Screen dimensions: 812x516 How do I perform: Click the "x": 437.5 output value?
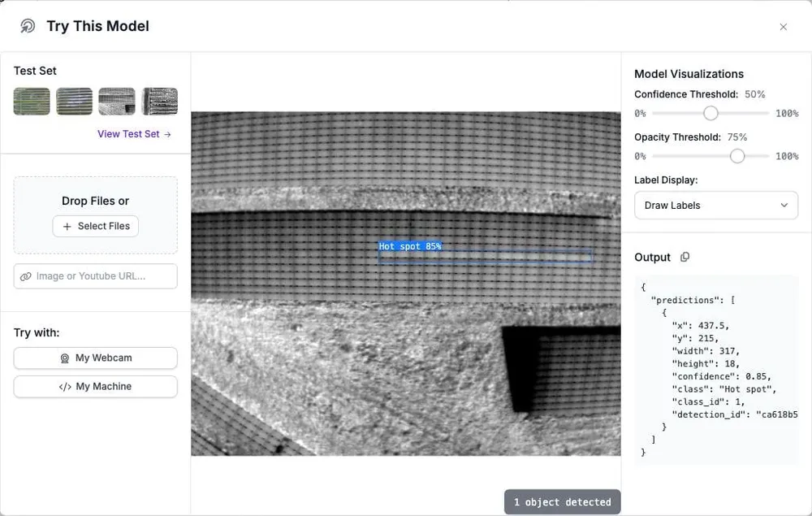point(713,326)
